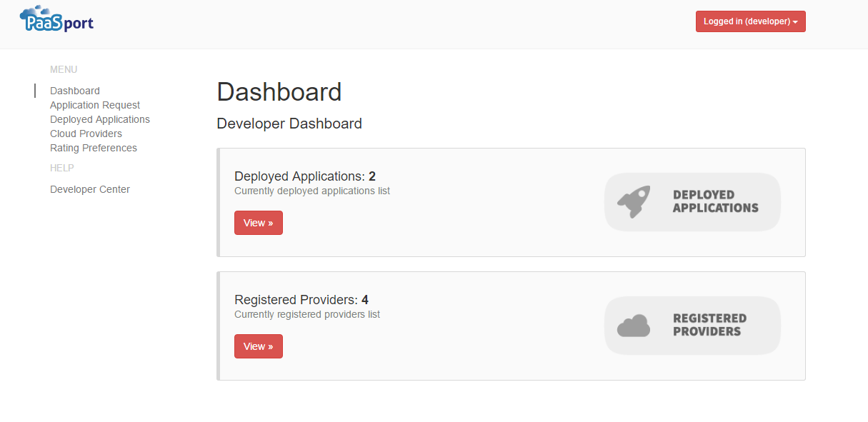View the registered providers list
868x422 pixels.
259,346
